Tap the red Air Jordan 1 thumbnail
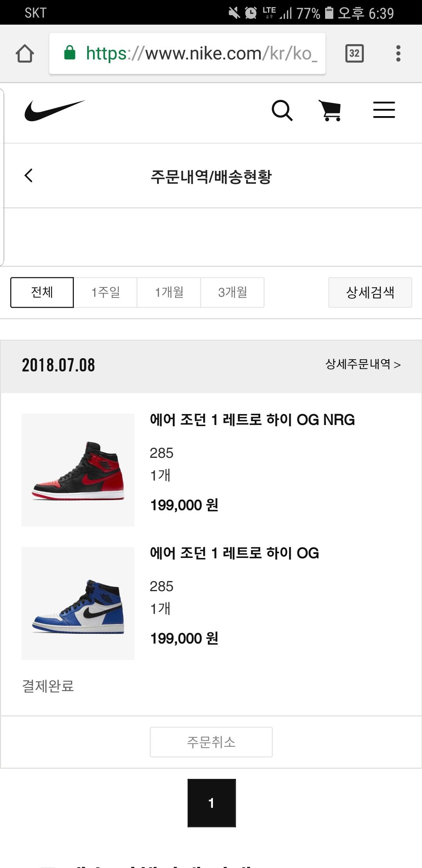This screenshot has width=422, height=868. click(78, 470)
